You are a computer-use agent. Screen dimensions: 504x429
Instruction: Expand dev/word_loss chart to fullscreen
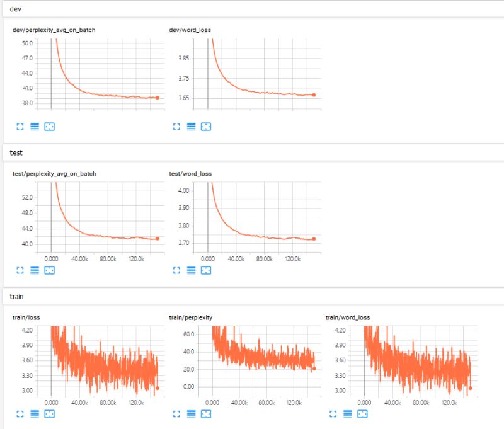click(176, 126)
